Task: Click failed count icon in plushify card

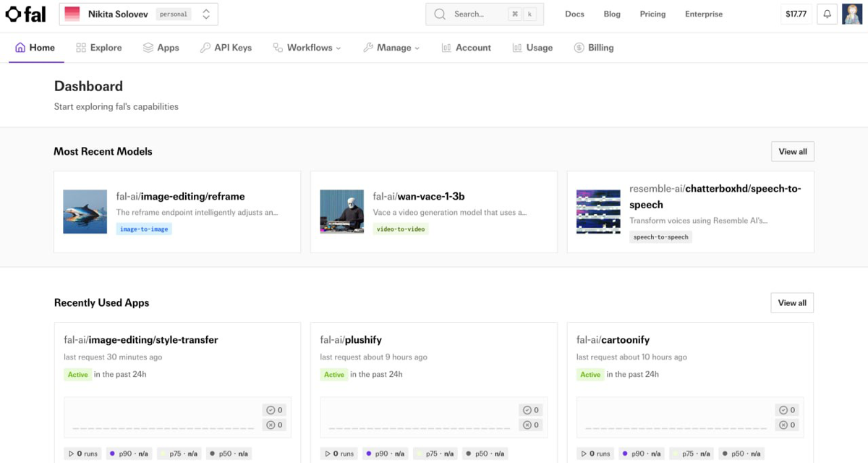Action: pos(527,425)
